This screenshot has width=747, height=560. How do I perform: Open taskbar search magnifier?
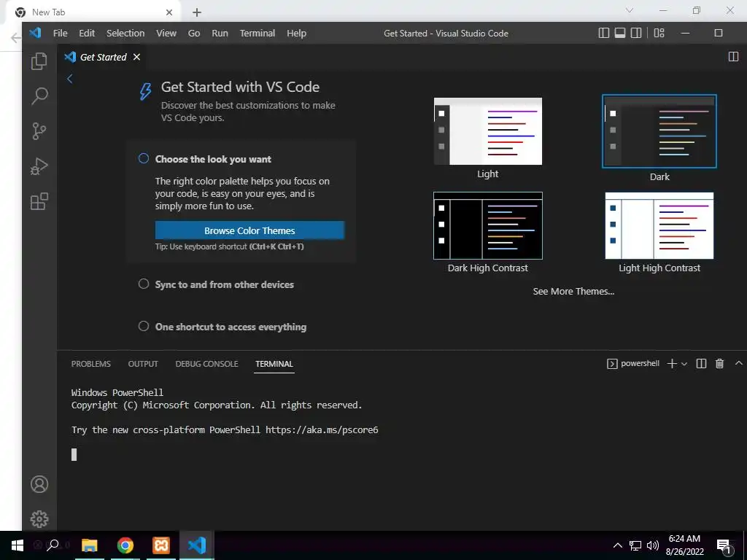[53, 545]
